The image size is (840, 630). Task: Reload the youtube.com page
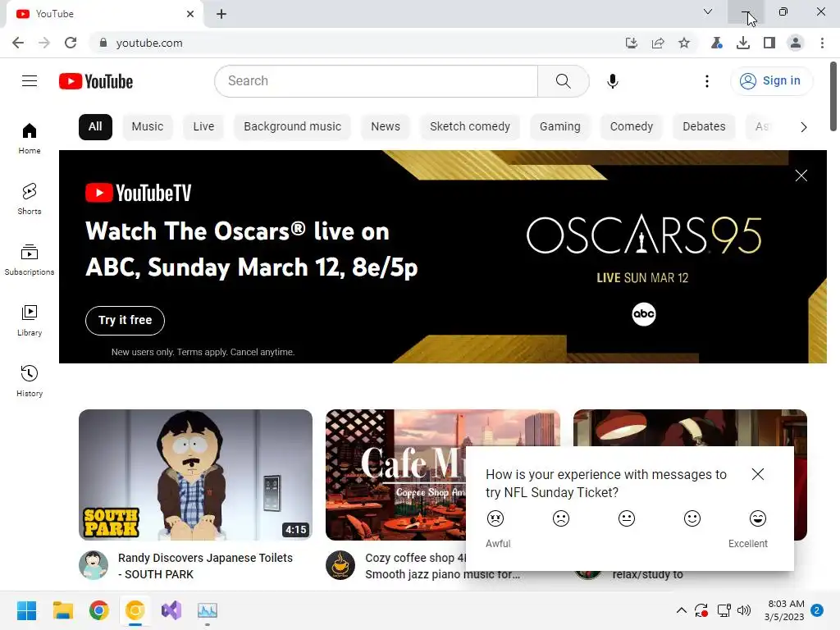71,43
